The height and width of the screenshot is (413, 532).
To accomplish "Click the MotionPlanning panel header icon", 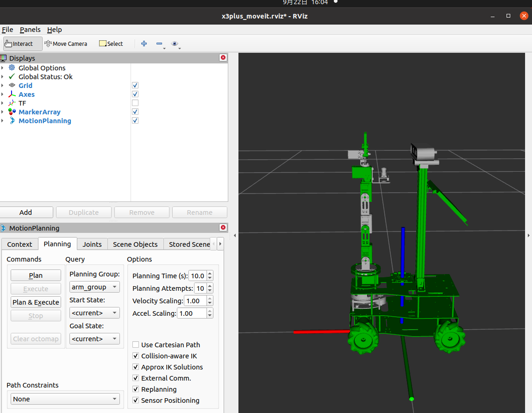I will point(3,228).
